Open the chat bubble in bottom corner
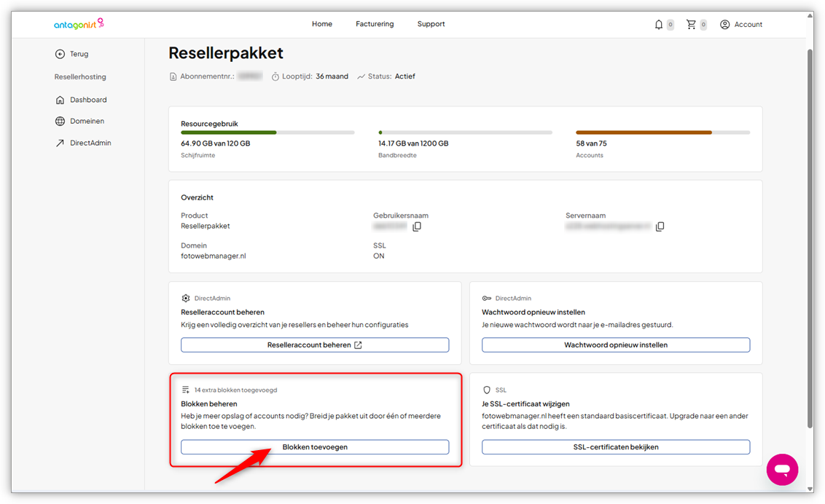The width and height of the screenshot is (825, 504). pos(782,470)
